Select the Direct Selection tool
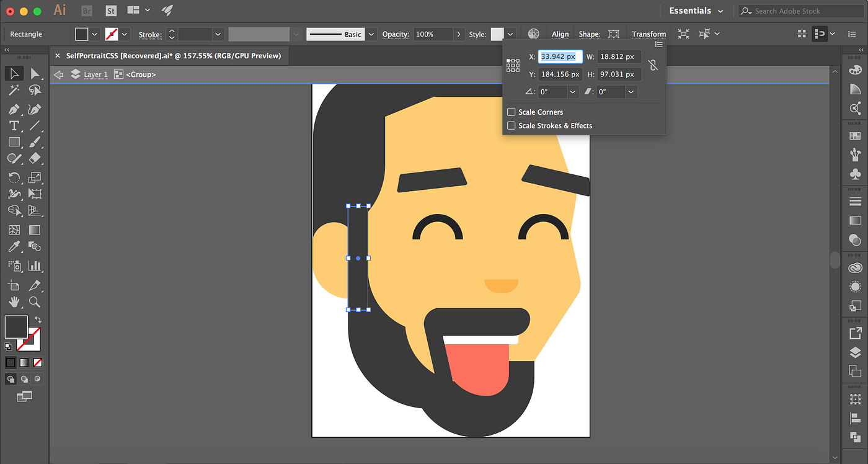The width and height of the screenshot is (868, 464). (x=35, y=74)
